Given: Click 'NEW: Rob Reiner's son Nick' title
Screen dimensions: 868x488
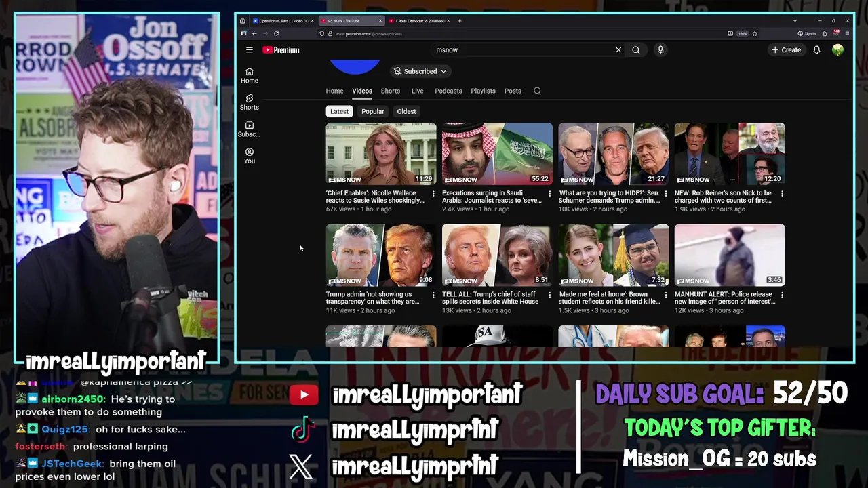Looking at the screenshot, I should coord(724,197).
